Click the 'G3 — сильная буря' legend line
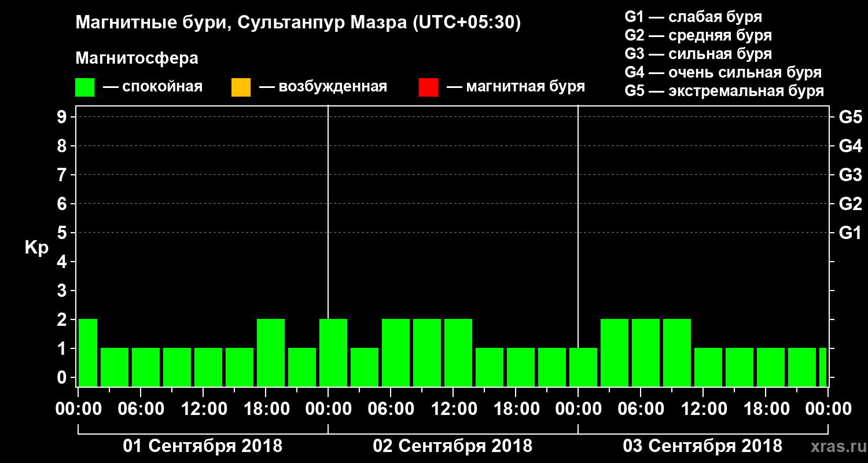This screenshot has width=868, height=463. [x=698, y=54]
